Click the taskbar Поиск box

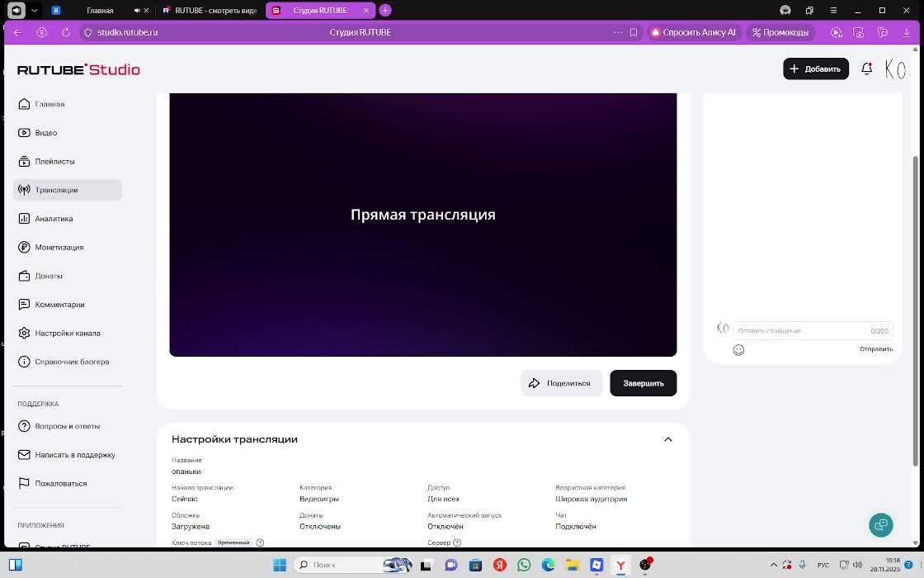coord(352,565)
